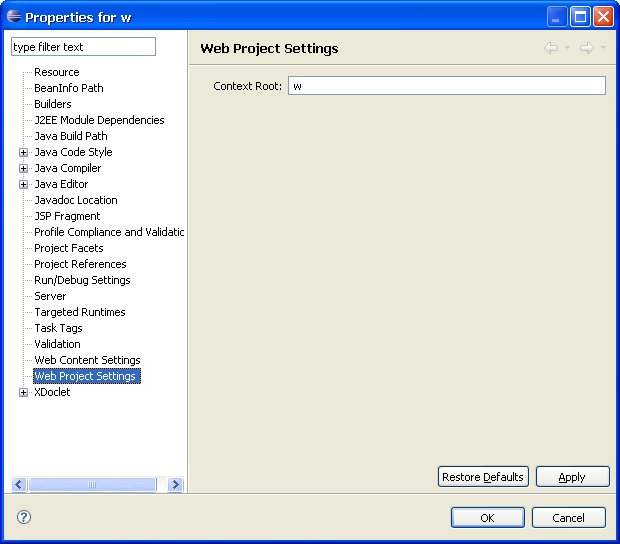The height and width of the screenshot is (544, 620).
Task: Click the Apply button
Action: [x=572, y=477]
